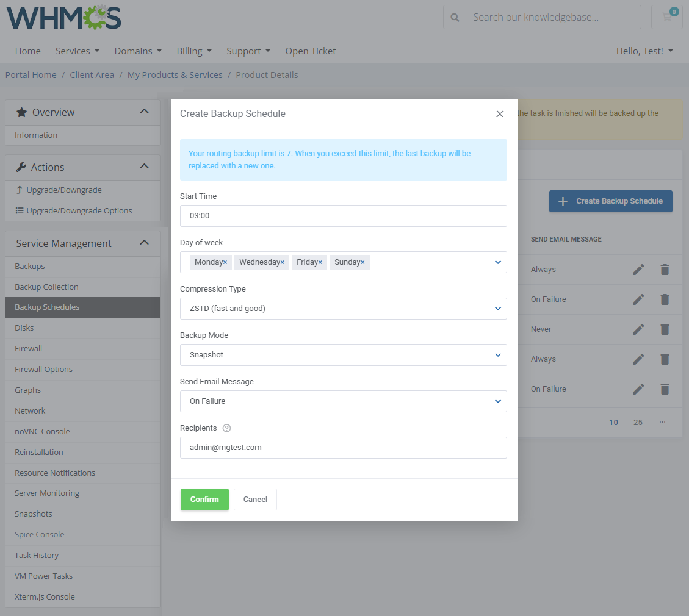
Task: Click the Create Backup Schedule button
Action: (x=611, y=201)
